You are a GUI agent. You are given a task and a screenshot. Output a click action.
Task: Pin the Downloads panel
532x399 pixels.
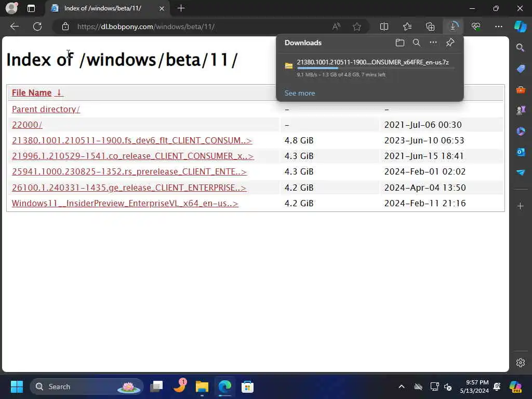[x=450, y=43]
